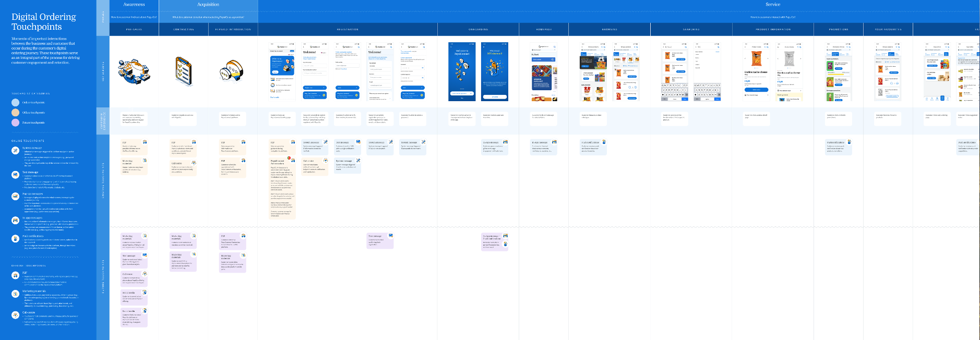980x340 pixels.
Task: Click the Offline touchpoints orange swatch
Action: point(16,113)
